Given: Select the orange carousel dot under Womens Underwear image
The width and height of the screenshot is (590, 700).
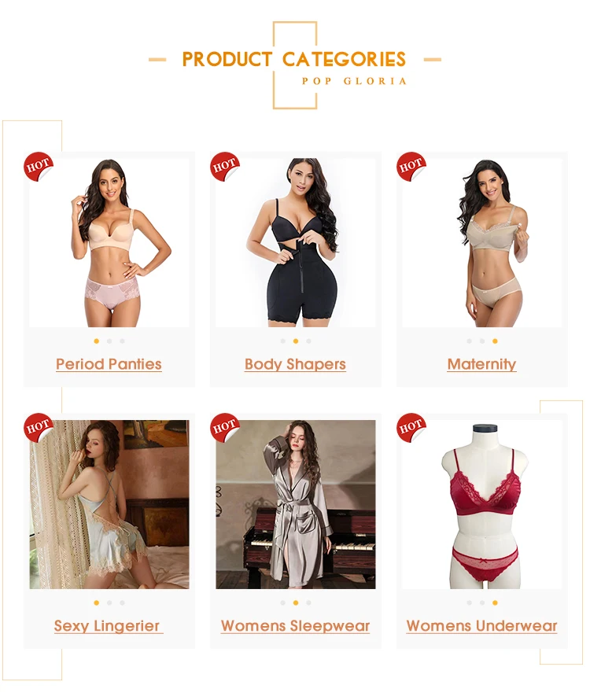Looking at the screenshot, I should point(495,602).
